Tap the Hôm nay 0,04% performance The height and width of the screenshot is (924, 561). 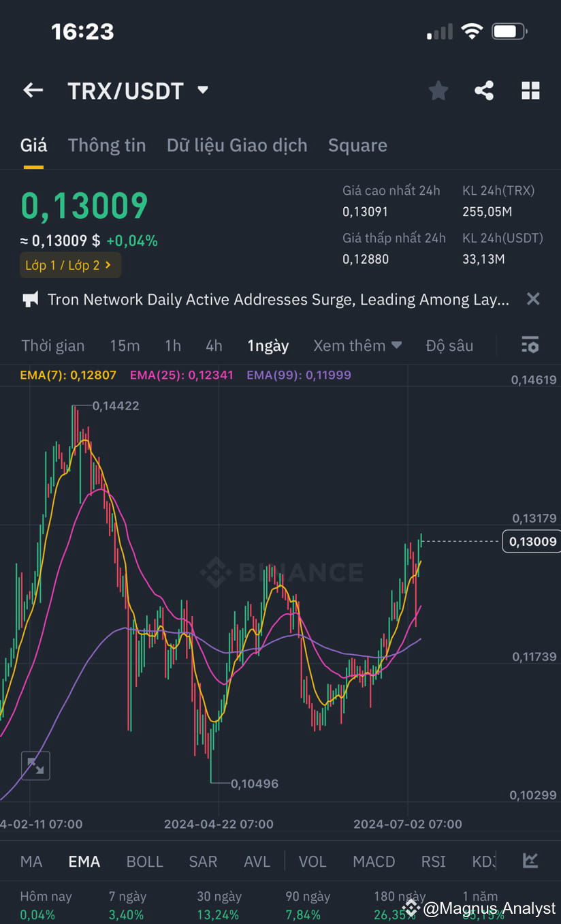46,906
